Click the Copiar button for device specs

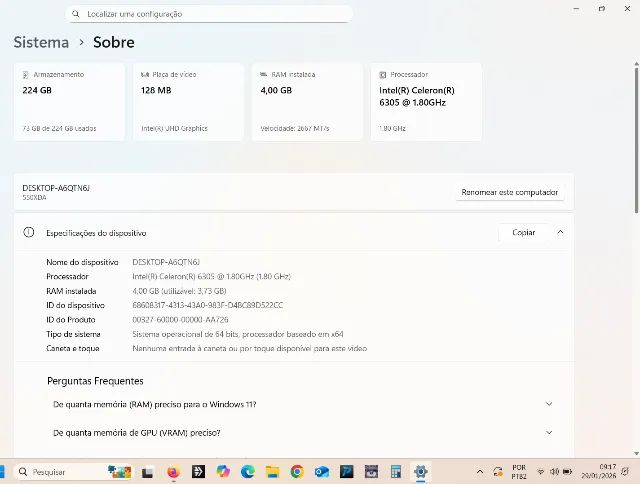524,233
